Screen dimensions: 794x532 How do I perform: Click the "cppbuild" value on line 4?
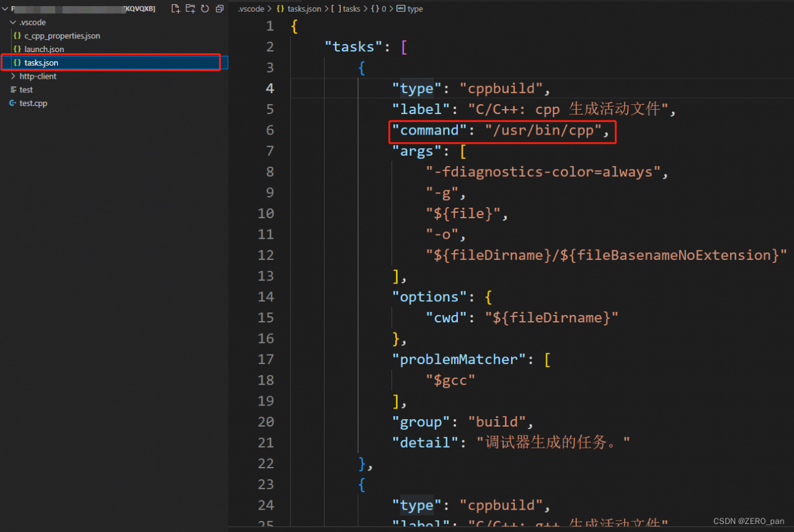[501, 89]
